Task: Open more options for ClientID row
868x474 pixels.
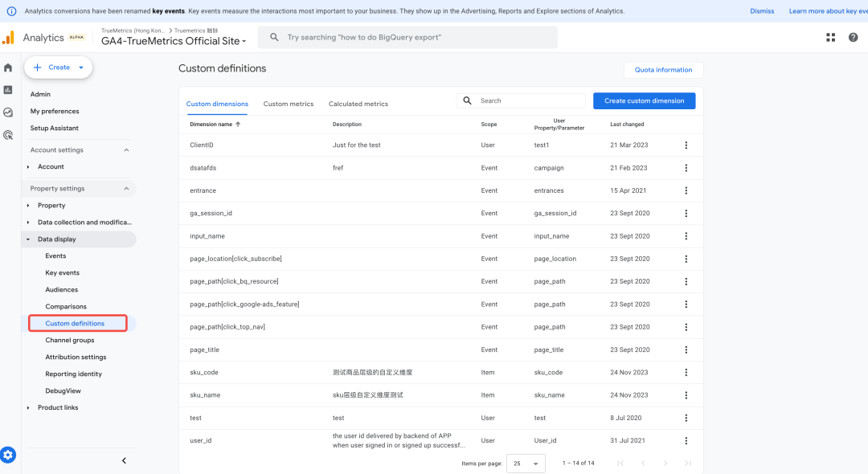Action: click(686, 145)
